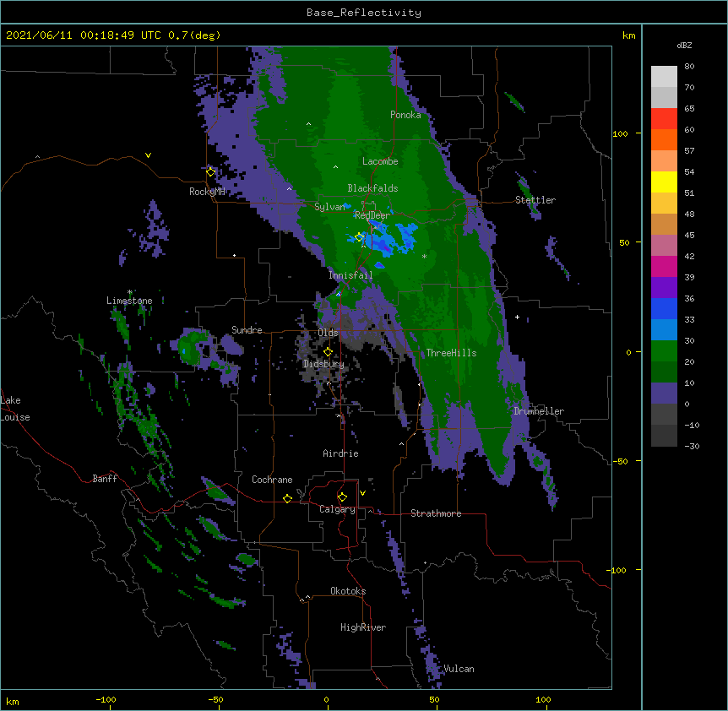The width and height of the screenshot is (728, 711).
Task: Click the white plus marker west of Drumheller region
Action: click(x=517, y=317)
